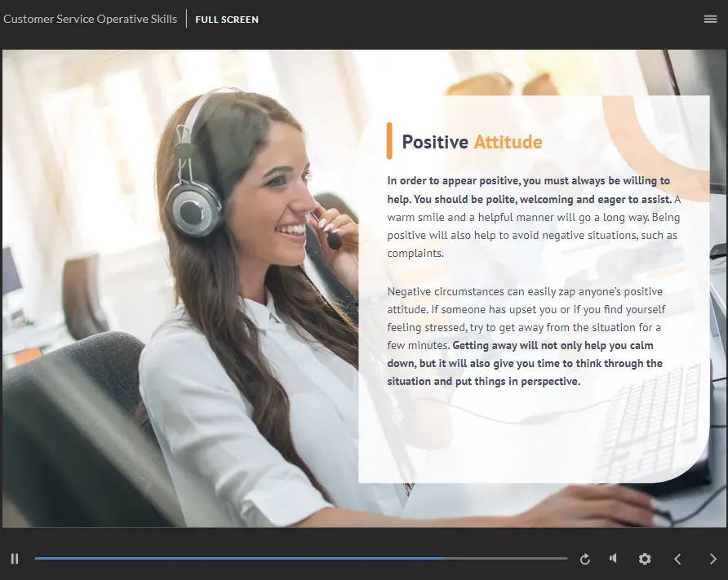This screenshot has width=728, height=580.
Task: Open the player settings gear
Action: (645, 559)
